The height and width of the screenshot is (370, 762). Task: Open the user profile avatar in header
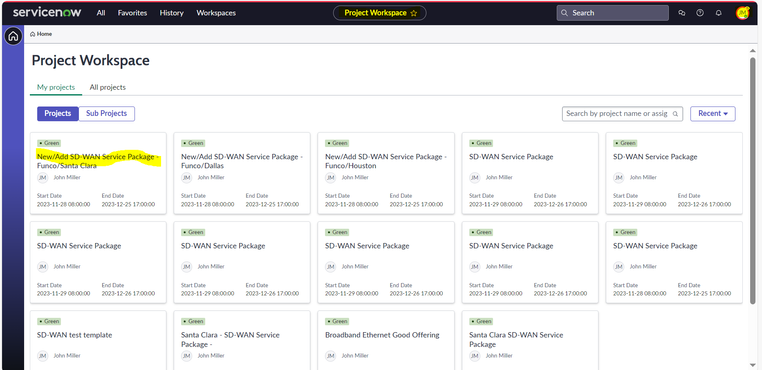pyautogui.click(x=742, y=13)
